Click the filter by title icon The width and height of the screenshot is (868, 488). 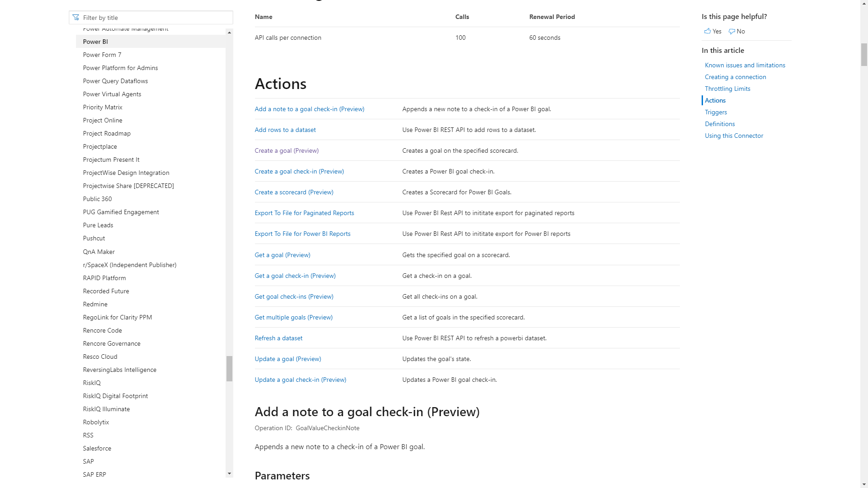(76, 17)
